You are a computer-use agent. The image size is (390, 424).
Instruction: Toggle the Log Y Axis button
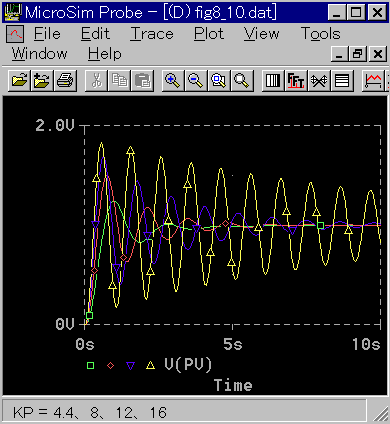342,81
